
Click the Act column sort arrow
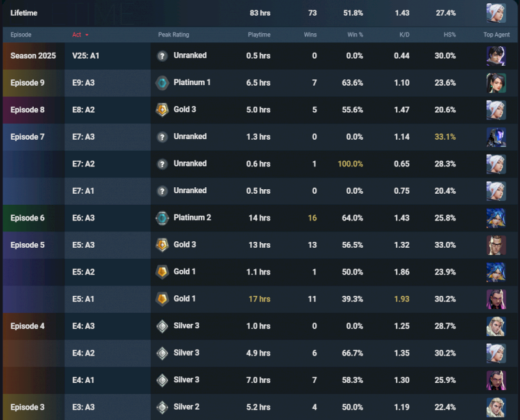point(86,34)
